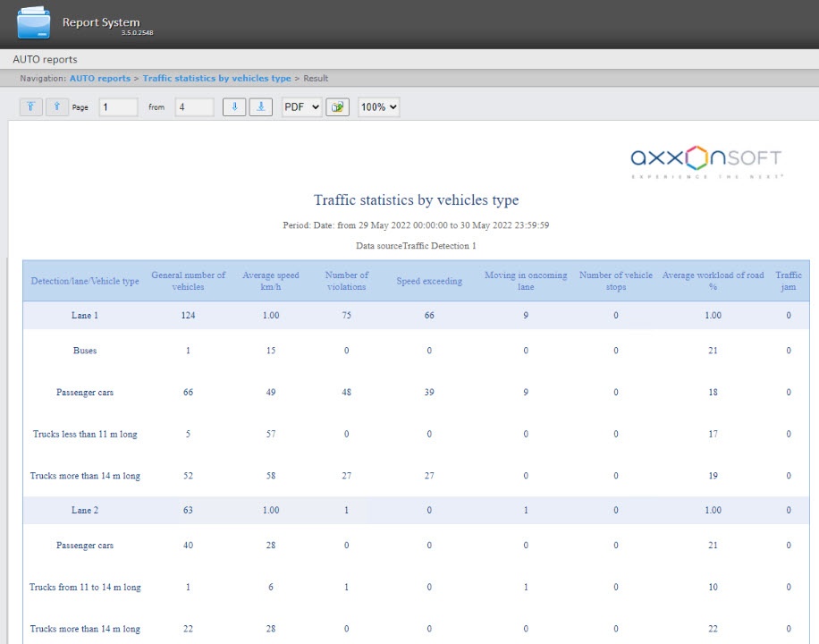This screenshot has width=819, height=644.
Task: Click the AxxonSoft logo in report
Action: click(705, 161)
